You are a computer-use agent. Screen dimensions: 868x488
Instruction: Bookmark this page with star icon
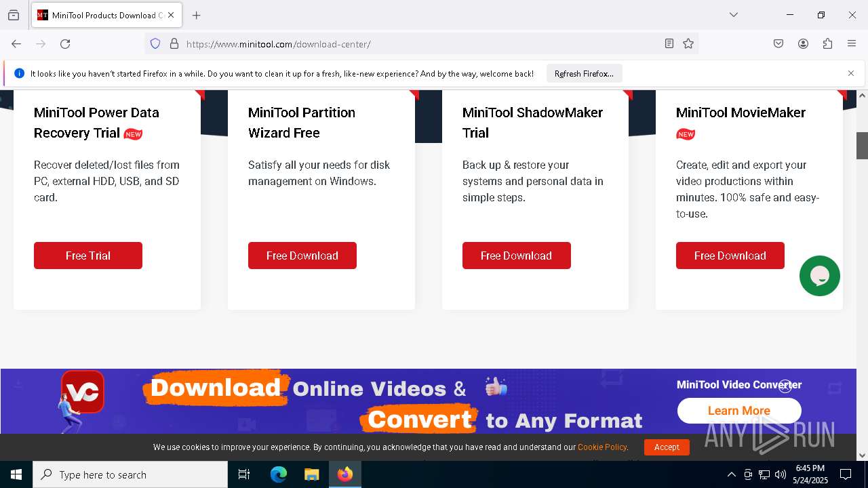pos(688,44)
